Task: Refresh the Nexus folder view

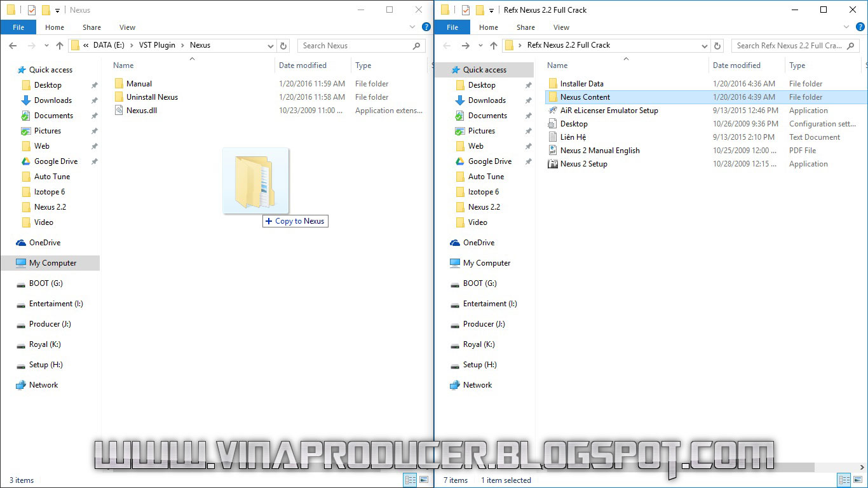Action: (x=284, y=46)
